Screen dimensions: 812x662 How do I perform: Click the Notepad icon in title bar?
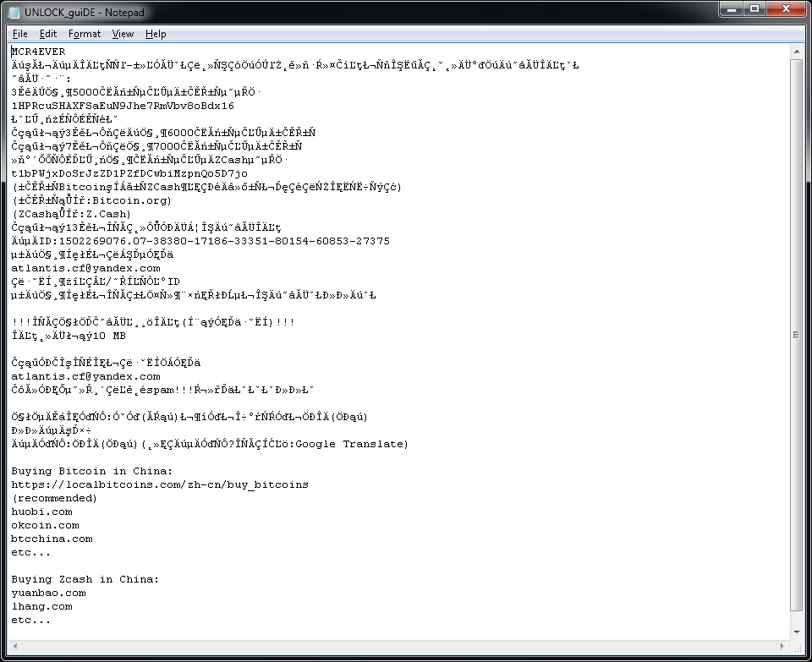coord(14,12)
